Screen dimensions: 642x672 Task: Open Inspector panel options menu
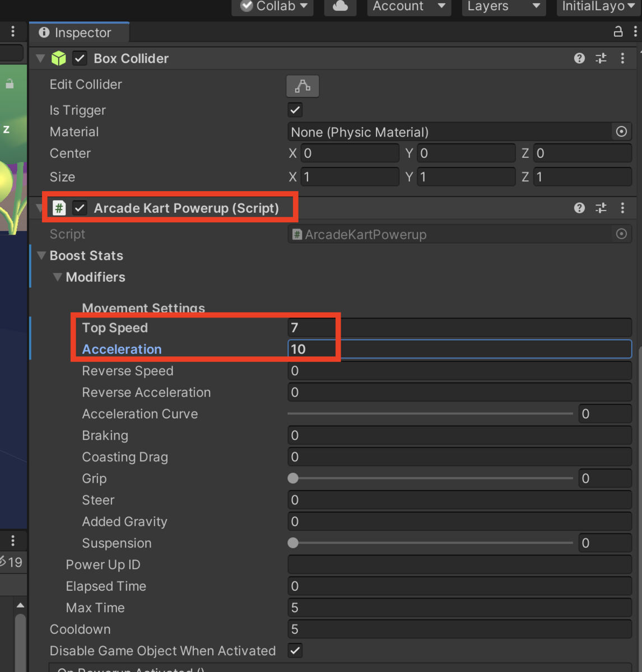click(x=635, y=32)
